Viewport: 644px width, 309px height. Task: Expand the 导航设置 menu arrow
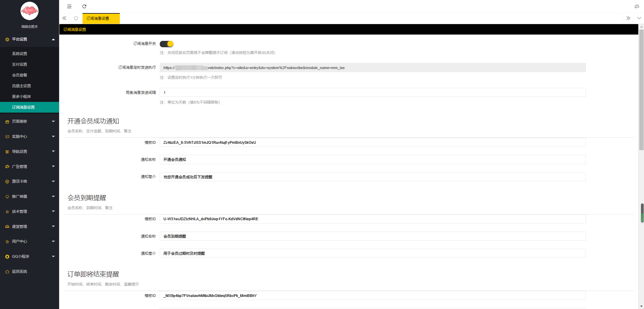[x=53, y=151]
